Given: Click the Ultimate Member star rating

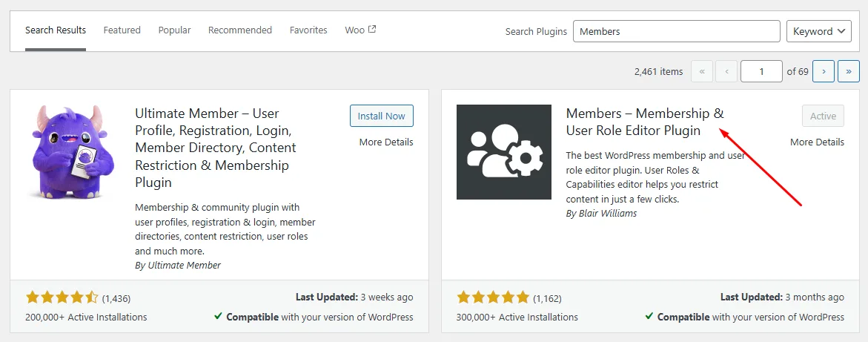Looking at the screenshot, I should tap(62, 298).
